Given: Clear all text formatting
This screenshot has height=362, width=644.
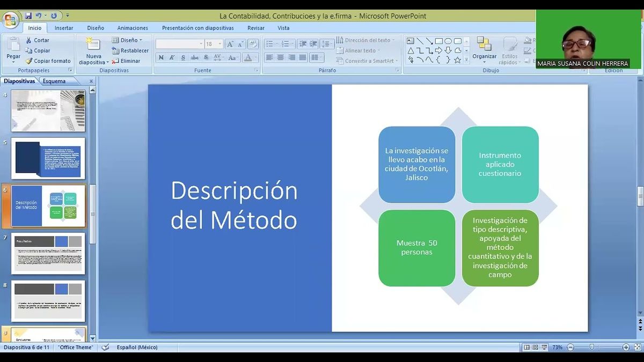Looking at the screenshot, I should [253, 44].
